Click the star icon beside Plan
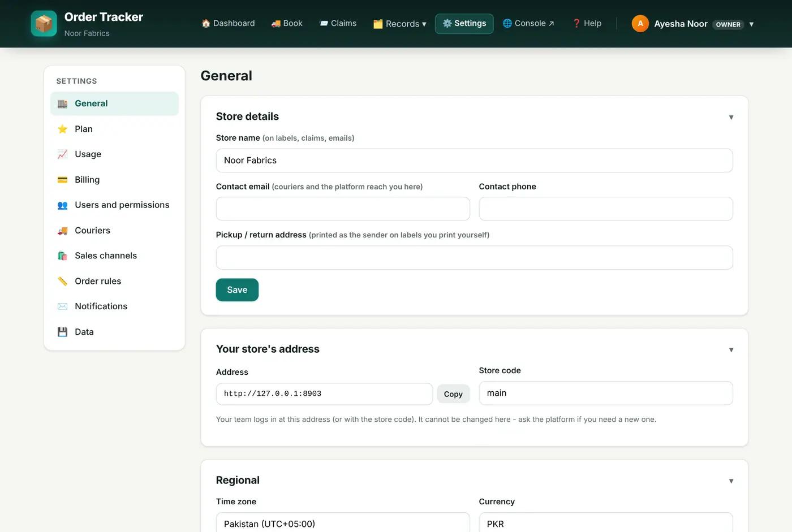Image resolution: width=792 pixels, height=532 pixels. coord(63,129)
